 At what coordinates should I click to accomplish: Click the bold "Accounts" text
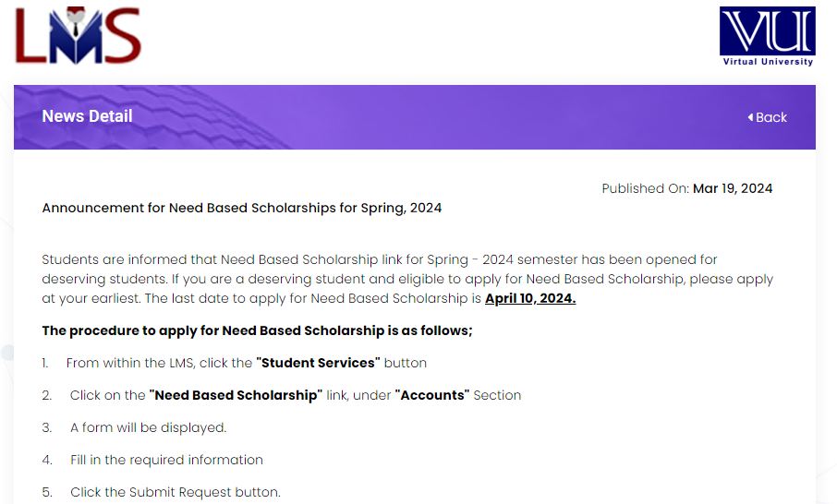coord(432,395)
